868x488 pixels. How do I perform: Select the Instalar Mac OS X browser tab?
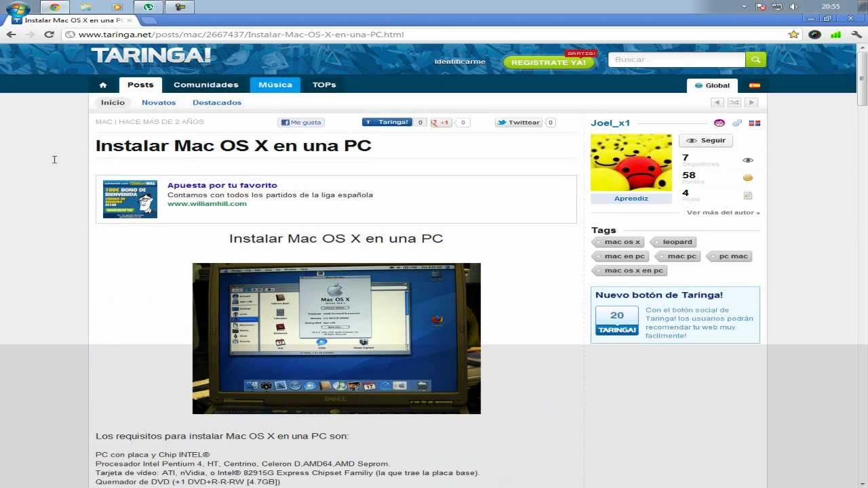pos(71,20)
